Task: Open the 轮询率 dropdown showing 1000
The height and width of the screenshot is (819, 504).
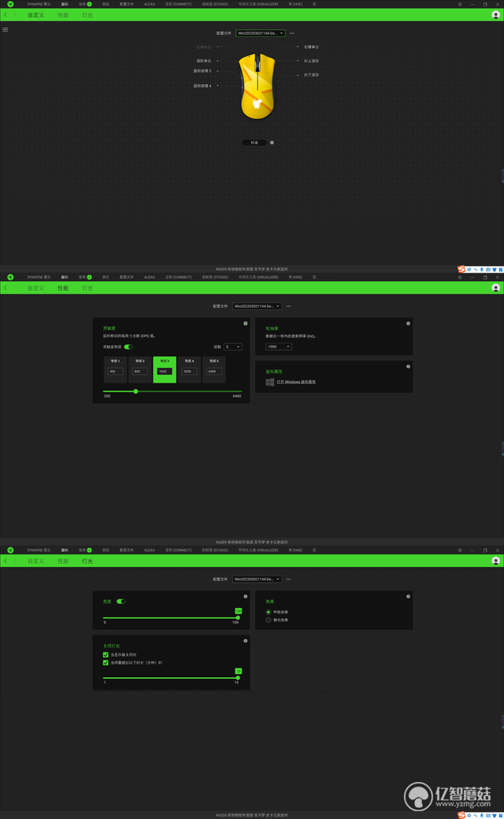Action: (x=278, y=346)
